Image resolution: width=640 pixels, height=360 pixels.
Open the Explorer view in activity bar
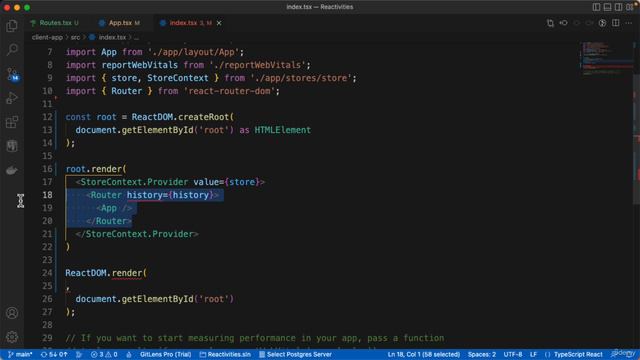click(12, 26)
